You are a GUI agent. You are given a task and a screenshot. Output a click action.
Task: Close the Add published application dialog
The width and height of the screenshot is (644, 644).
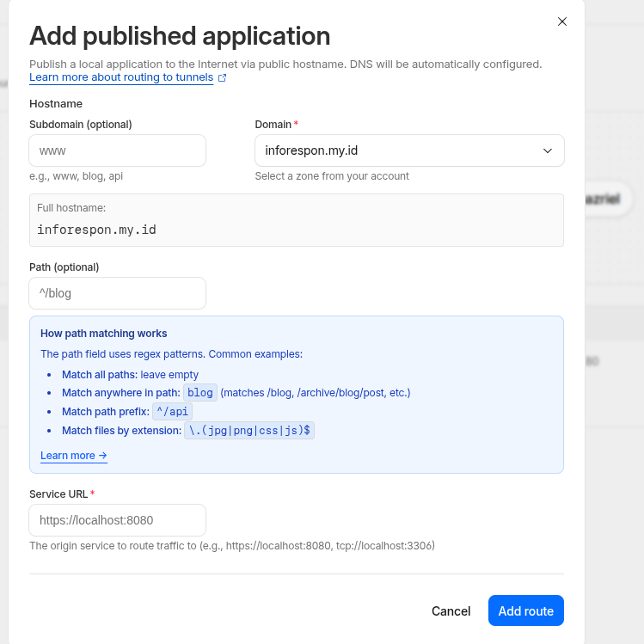[x=562, y=21]
